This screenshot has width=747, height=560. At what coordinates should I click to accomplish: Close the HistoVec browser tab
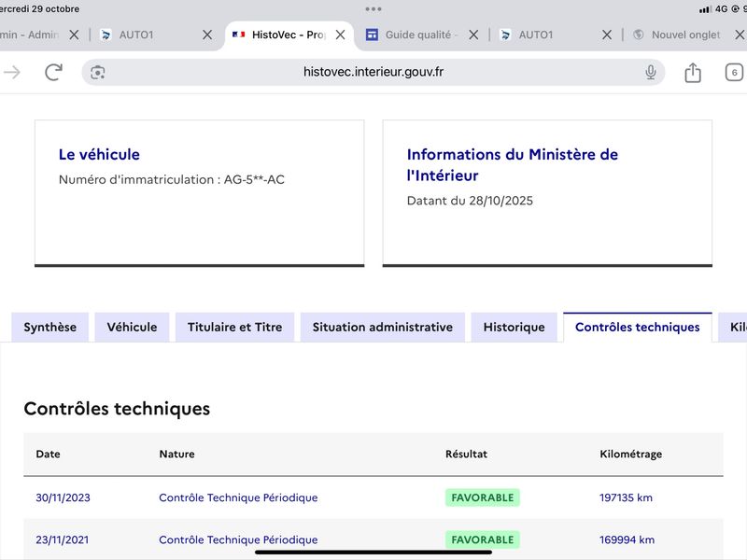click(341, 35)
